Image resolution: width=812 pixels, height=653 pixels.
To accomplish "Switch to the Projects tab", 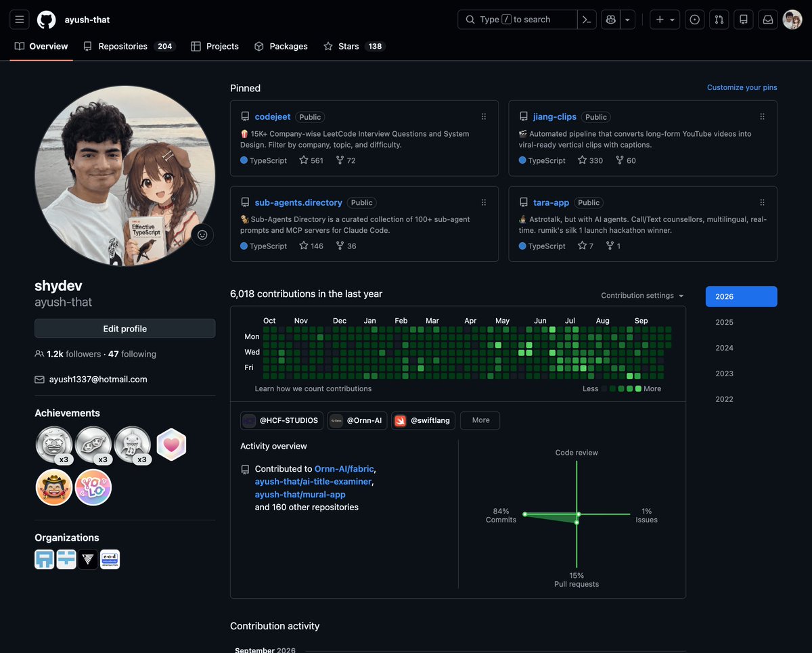I will (215, 46).
